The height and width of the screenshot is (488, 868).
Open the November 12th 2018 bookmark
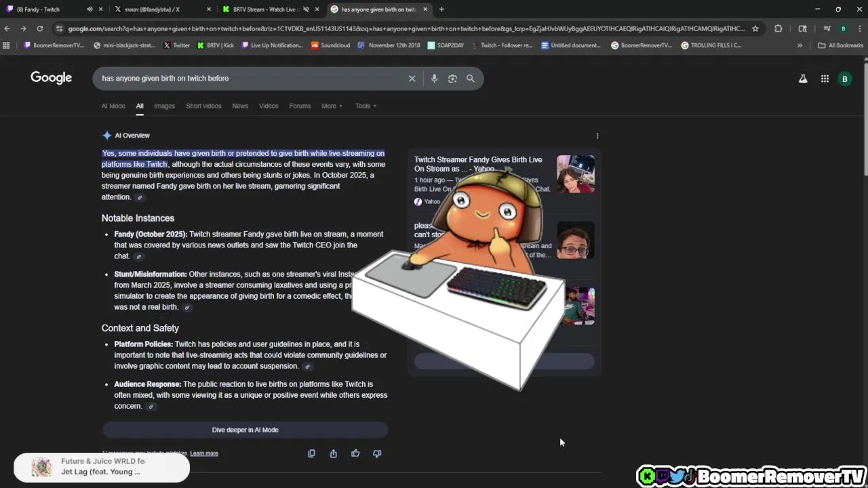click(x=389, y=45)
